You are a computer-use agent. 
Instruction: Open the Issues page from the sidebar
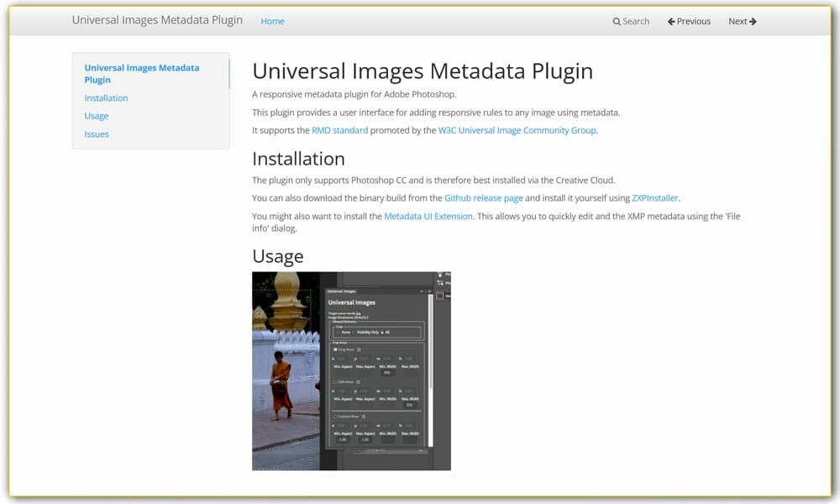[x=96, y=134]
